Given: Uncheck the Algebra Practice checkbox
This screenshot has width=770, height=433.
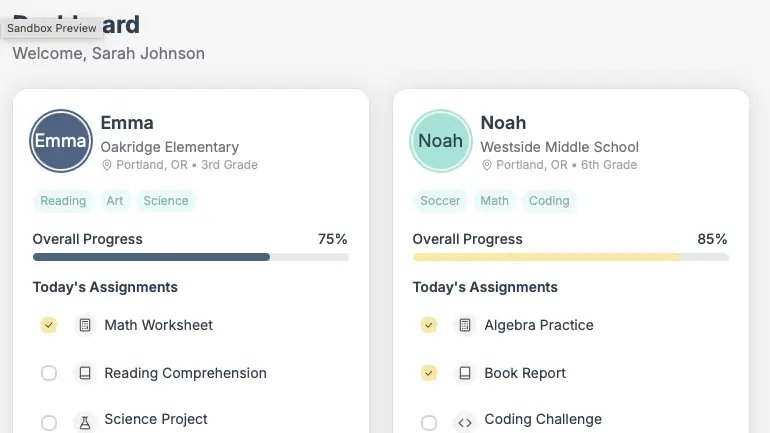Looking at the screenshot, I should [429, 325].
